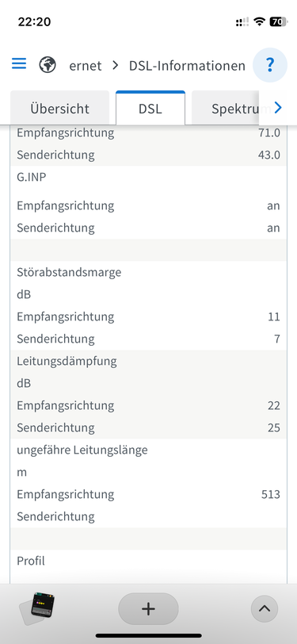The width and height of the screenshot is (297, 644).
Task: Tap the cellular signal icon
Action: pyautogui.click(x=242, y=22)
